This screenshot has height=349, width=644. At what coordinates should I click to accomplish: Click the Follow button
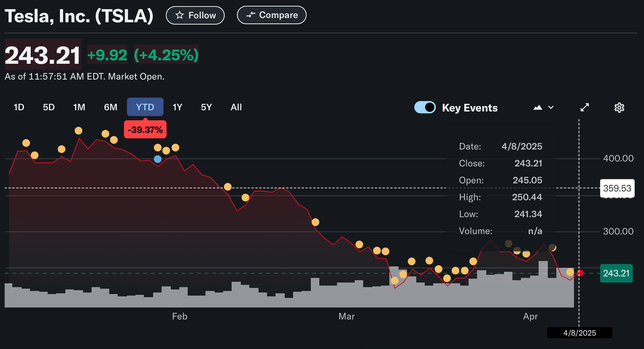click(x=195, y=15)
